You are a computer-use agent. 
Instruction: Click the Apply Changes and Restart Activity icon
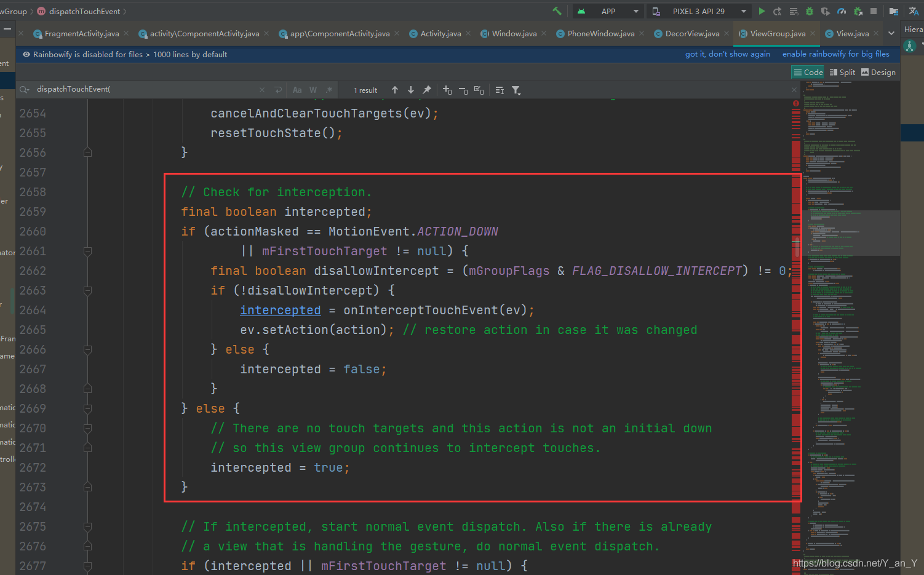(x=778, y=11)
